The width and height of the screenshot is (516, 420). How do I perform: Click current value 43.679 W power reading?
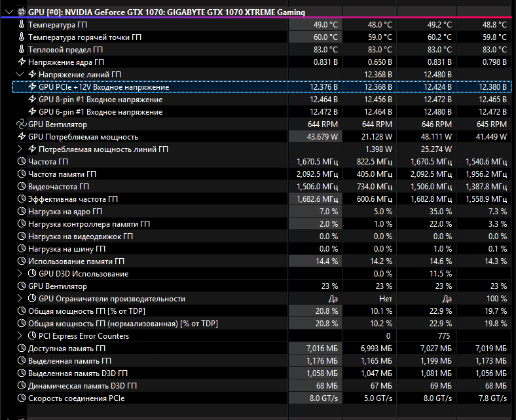click(x=322, y=137)
